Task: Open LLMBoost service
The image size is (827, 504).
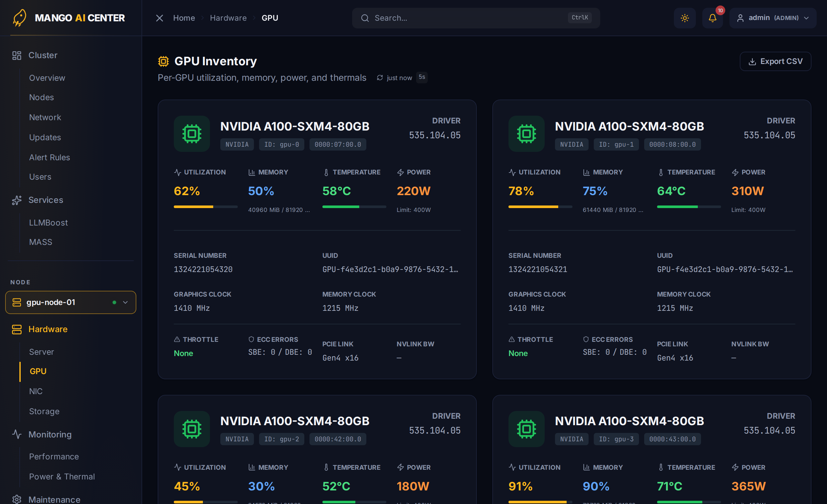Action: tap(48, 223)
